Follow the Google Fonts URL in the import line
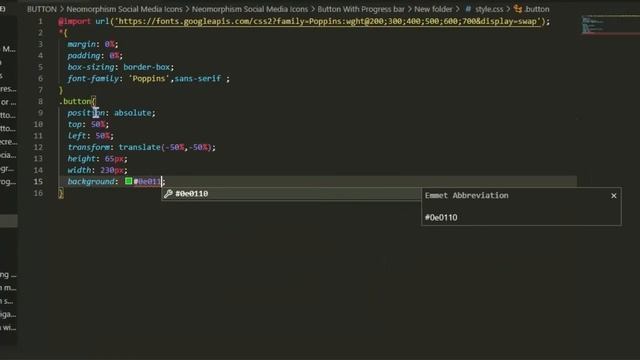640x360 pixels. pyautogui.click(x=327, y=21)
